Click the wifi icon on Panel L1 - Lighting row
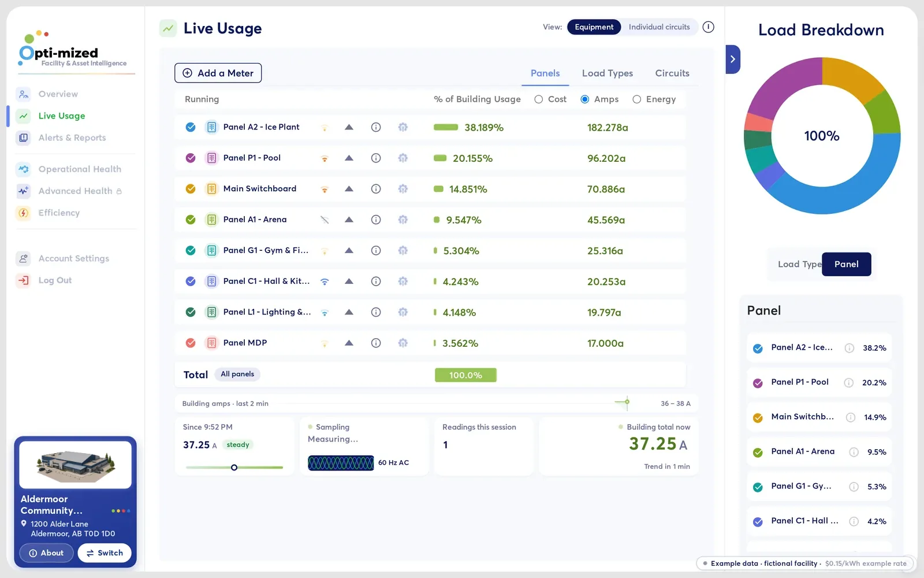 pyautogui.click(x=325, y=313)
